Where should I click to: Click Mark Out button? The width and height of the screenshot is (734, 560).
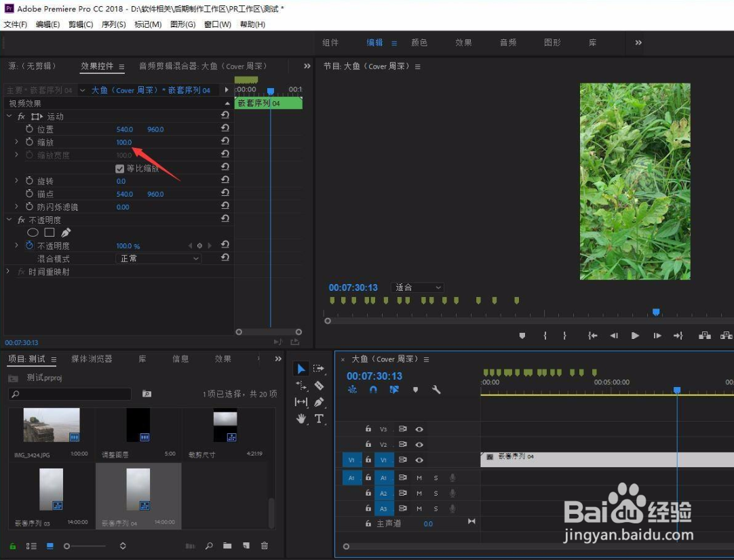[x=564, y=336]
